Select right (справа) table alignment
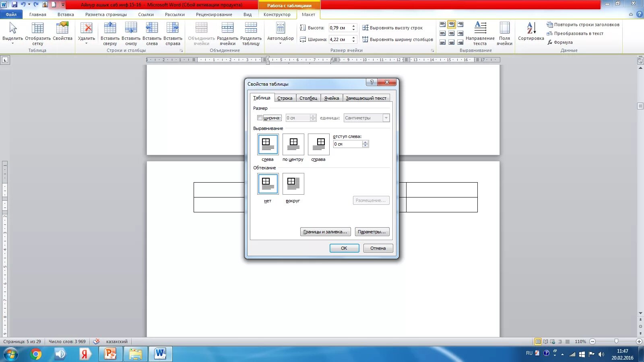644x362 pixels. coord(318,144)
